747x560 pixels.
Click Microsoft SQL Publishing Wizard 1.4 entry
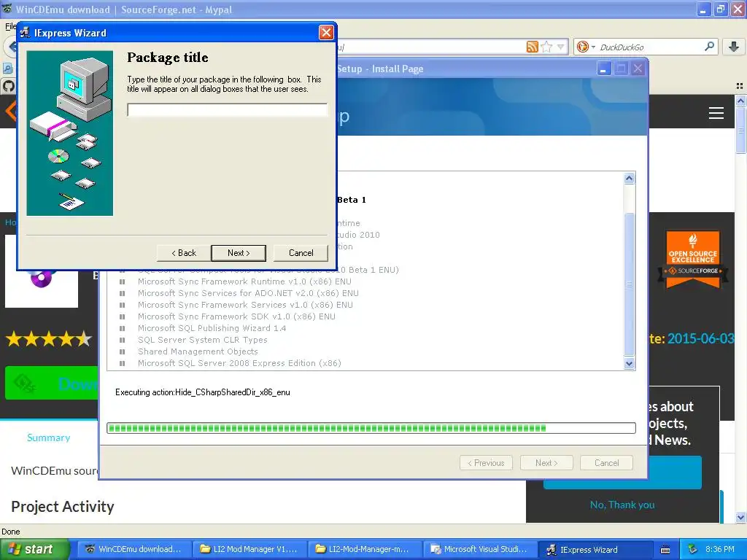tap(212, 328)
